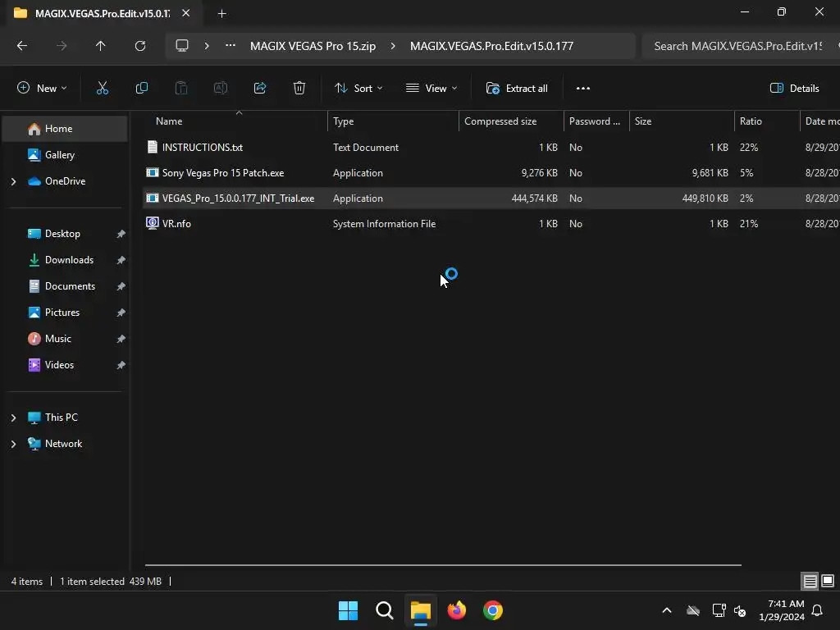Click MAGIX VEGAS Pro 15.zip breadcrumb
This screenshot has height=630, width=840.
coord(313,46)
